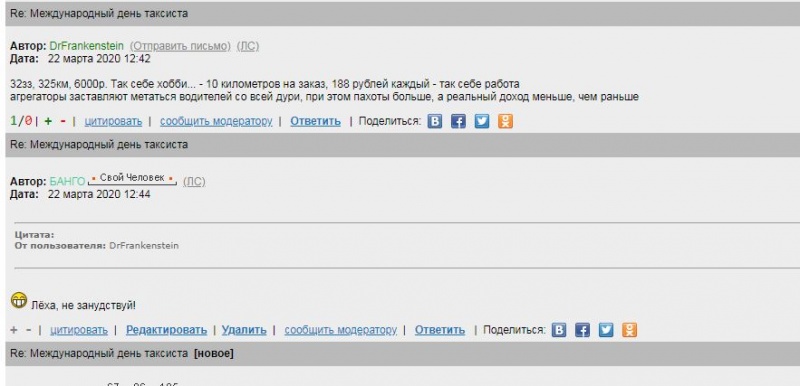This screenshot has width=800, height=386.
Task: Click the date '22 марта 2020 12:42'
Action: 99,59
